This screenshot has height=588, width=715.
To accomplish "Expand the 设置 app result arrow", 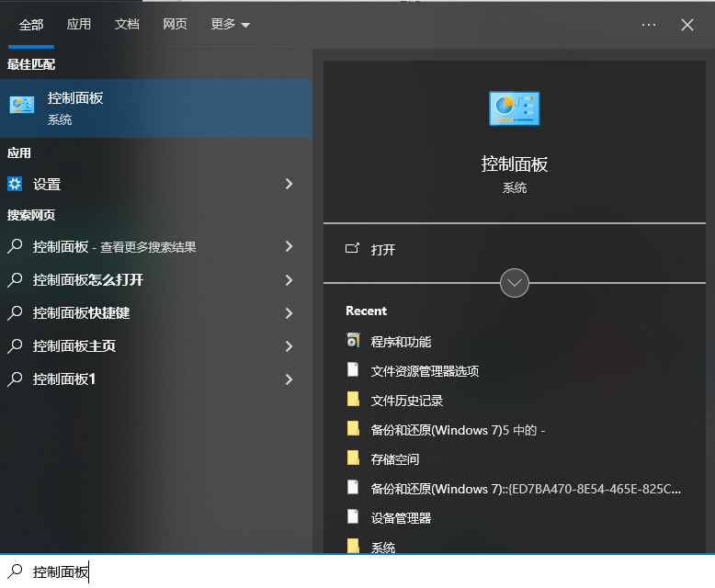I will click(289, 184).
